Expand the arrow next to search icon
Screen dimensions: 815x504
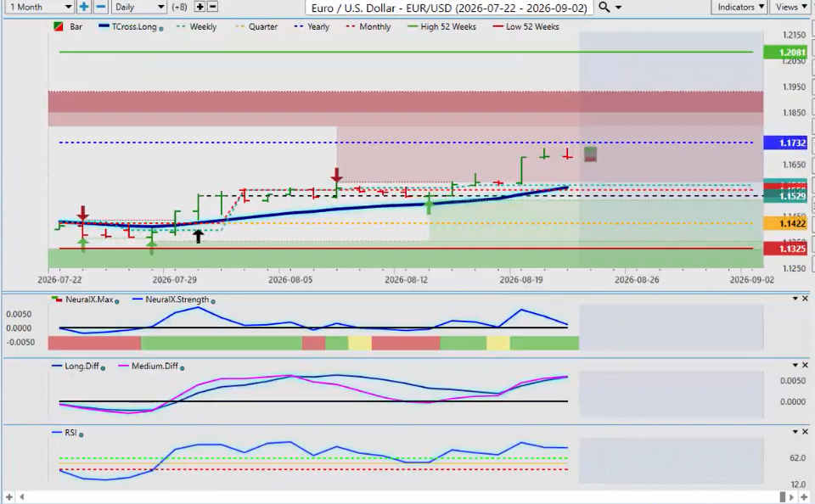619,8
